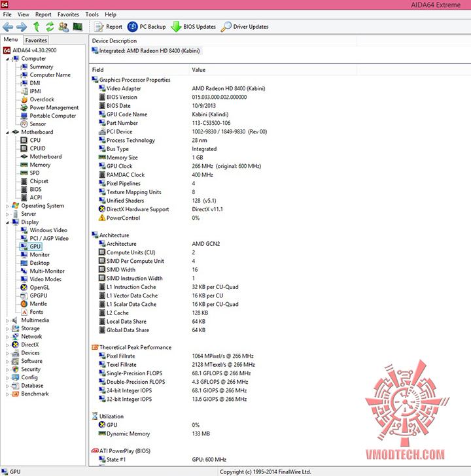Launch PC Backup from toolbar

[147, 27]
